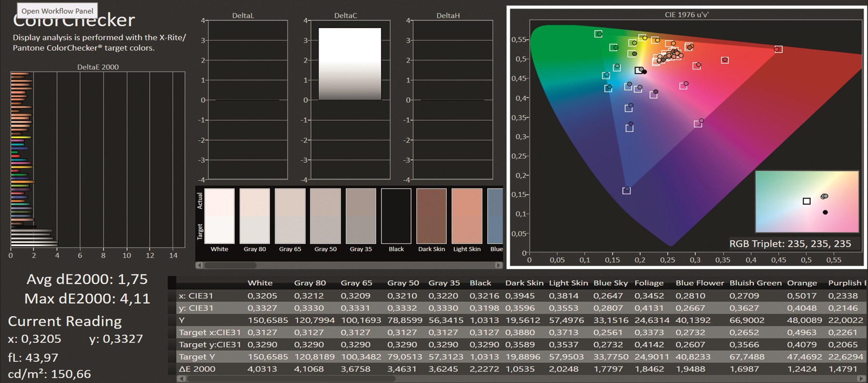Open the Workflow Panel
Image resolution: width=868 pixels, height=383 pixels.
point(58,11)
